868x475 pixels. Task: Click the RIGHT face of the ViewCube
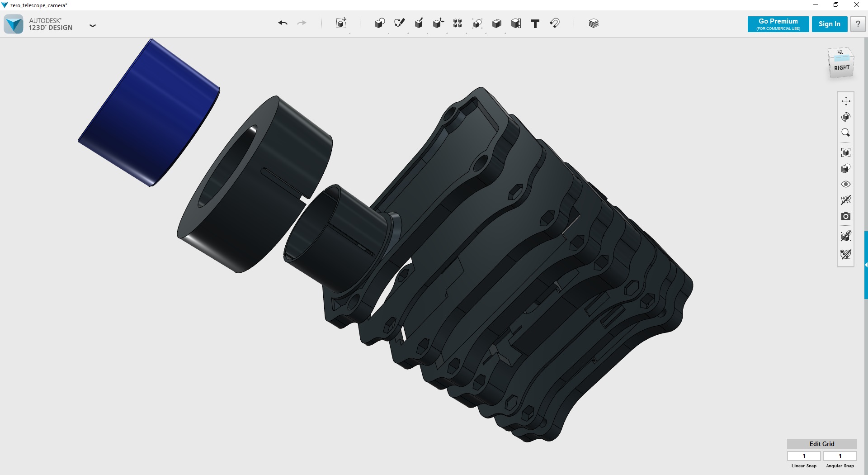tap(841, 68)
